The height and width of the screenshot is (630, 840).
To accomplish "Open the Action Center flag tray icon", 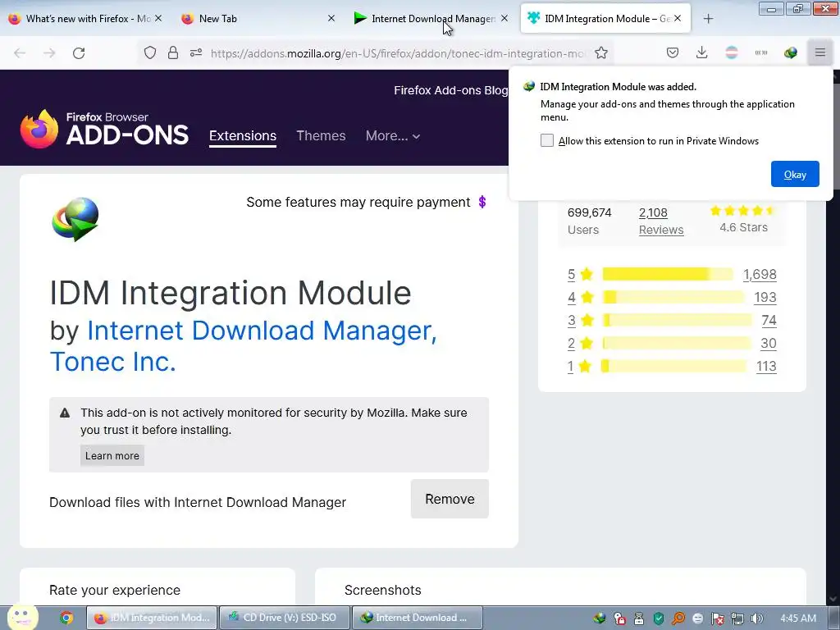I will point(717,619).
